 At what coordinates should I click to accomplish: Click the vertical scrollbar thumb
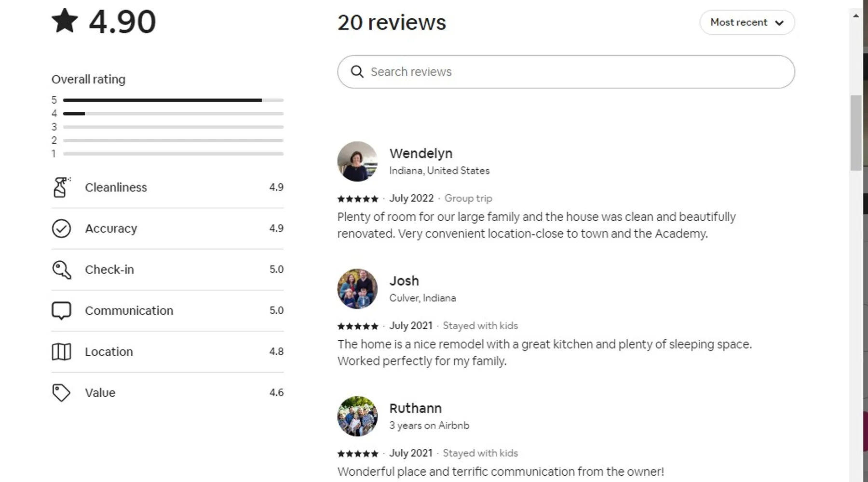[856, 133]
